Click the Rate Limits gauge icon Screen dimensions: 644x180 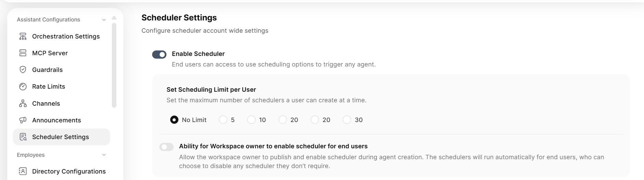[x=23, y=87]
